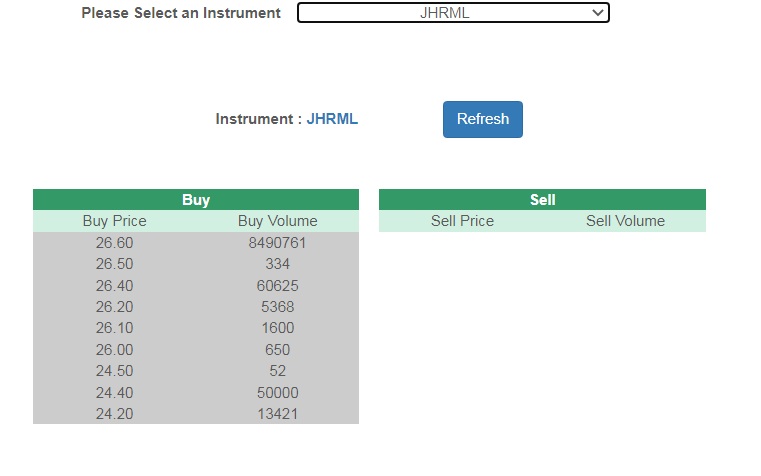Open the instrument selection dropdown
The width and height of the screenshot is (761, 476).
[x=453, y=13]
